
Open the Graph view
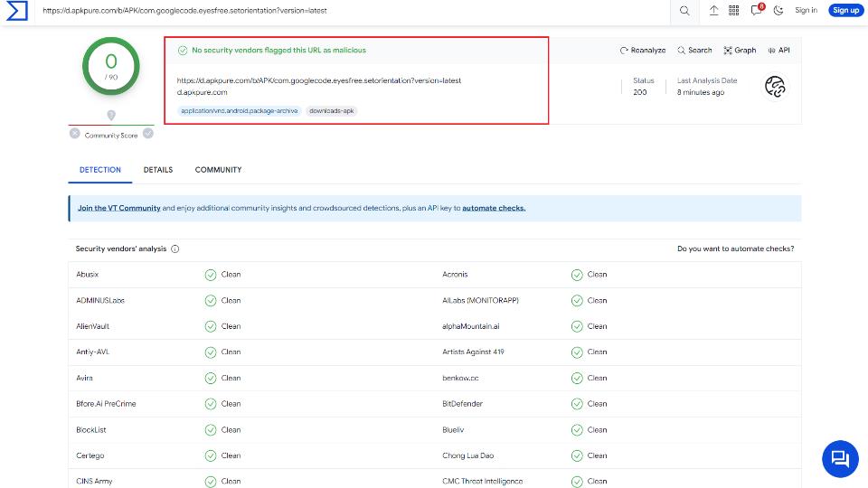pos(740,51)
